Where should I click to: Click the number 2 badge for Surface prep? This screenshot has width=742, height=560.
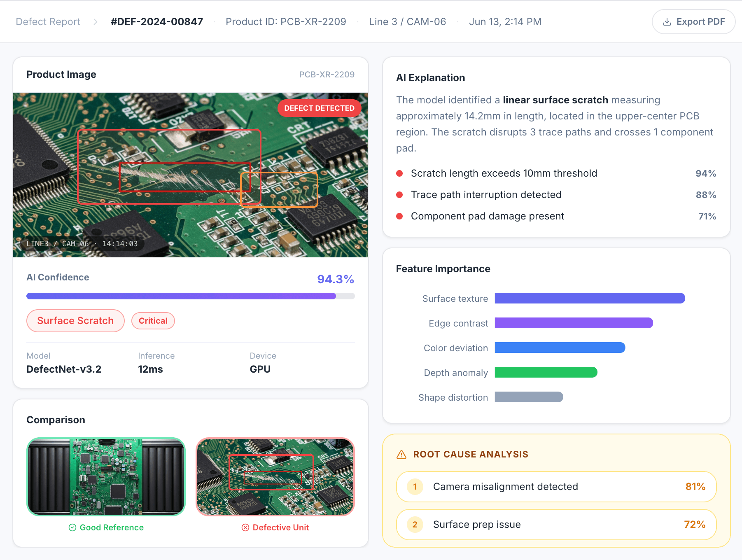(x=415, y=525)
